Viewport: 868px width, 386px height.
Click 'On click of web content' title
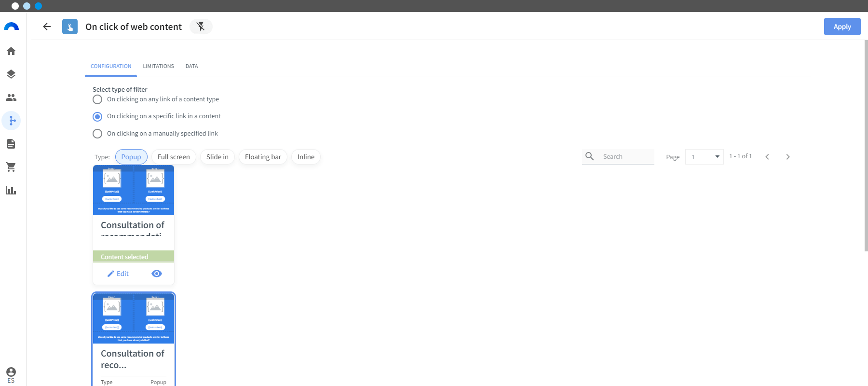click(134, 27)
